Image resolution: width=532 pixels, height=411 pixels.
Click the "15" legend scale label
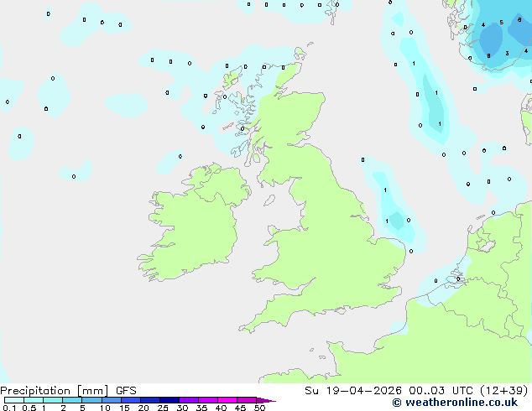[124, 408]
